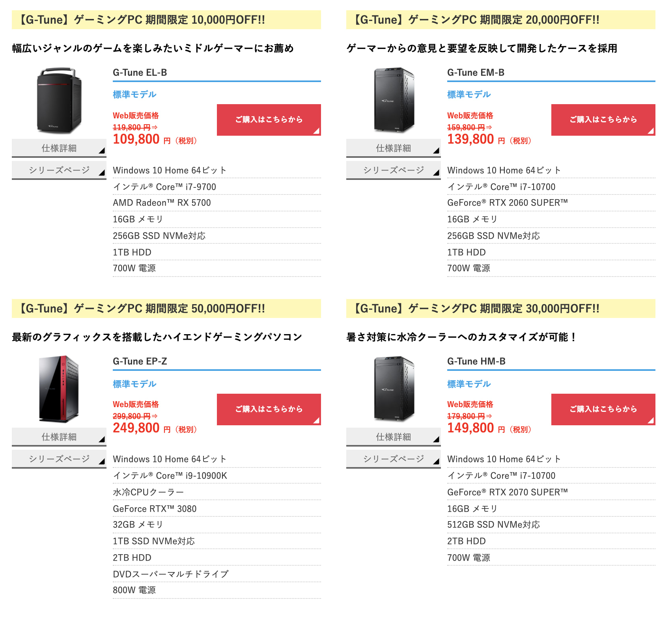Click the G-Tune HM-B tower image
Image resolution: width=672 pixels, height=617 pixels.
pos(394,389)
